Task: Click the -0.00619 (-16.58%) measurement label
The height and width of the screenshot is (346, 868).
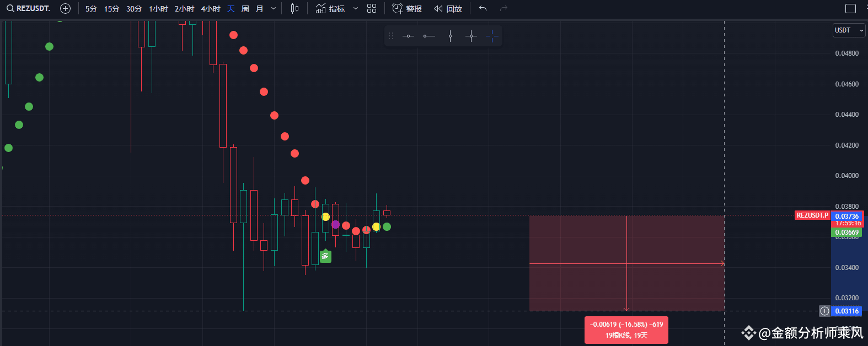Action: [626, 329]
